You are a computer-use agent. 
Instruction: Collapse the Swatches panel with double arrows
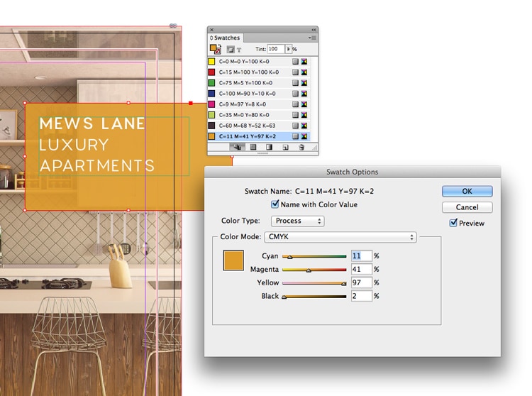[x=314, y=30]
